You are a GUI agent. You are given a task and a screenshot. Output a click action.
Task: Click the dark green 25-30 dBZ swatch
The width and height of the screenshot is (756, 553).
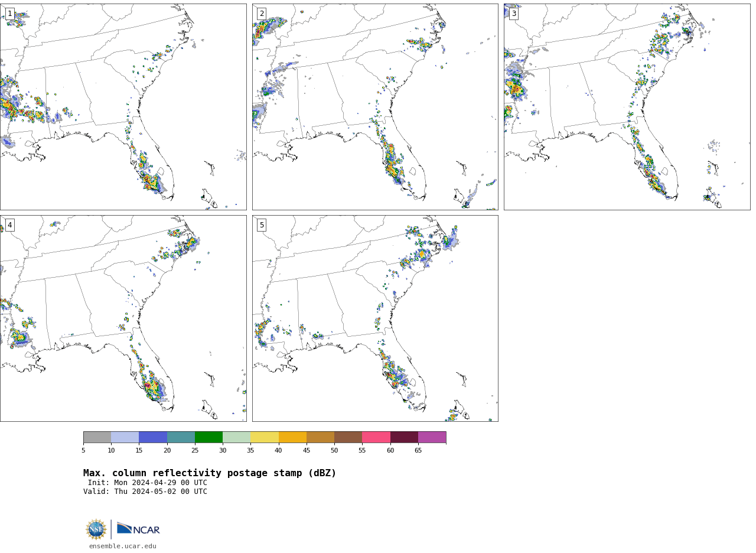[x=208, y=437]
